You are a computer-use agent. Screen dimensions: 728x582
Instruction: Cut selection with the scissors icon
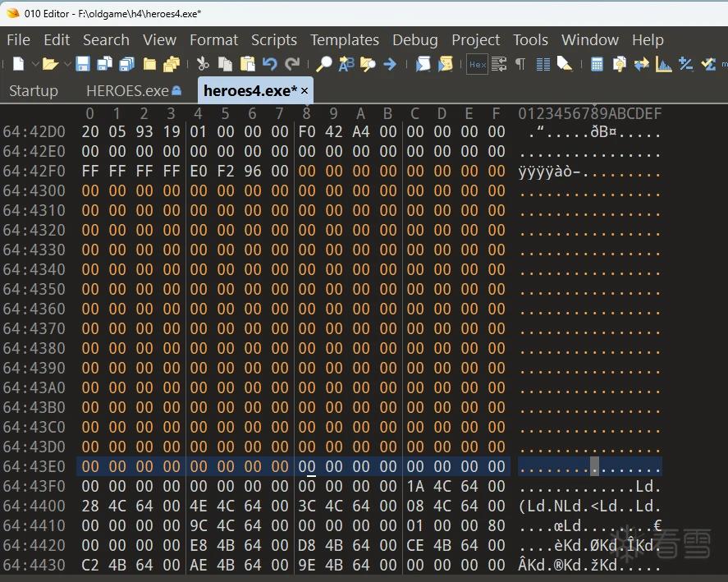pos(203,64)
